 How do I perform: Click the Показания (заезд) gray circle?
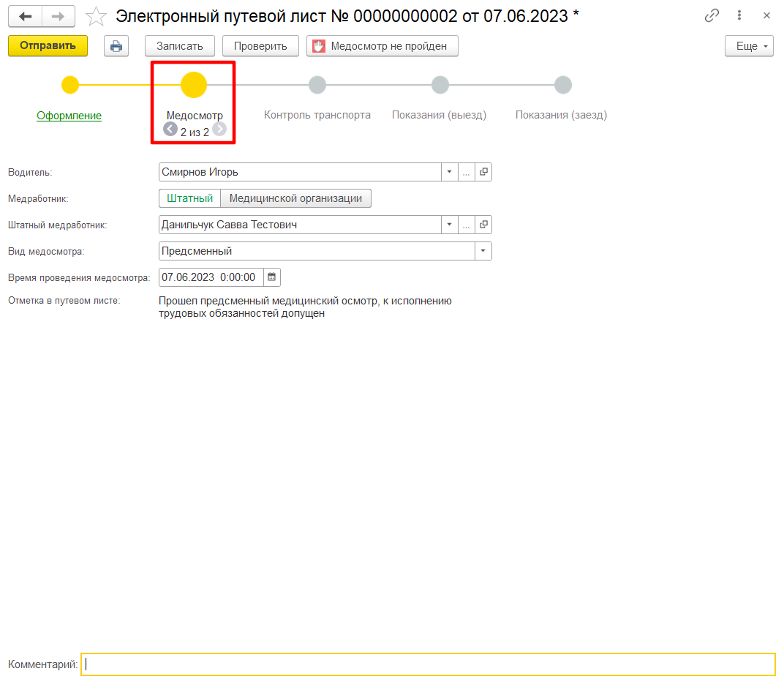click(563, 85)
